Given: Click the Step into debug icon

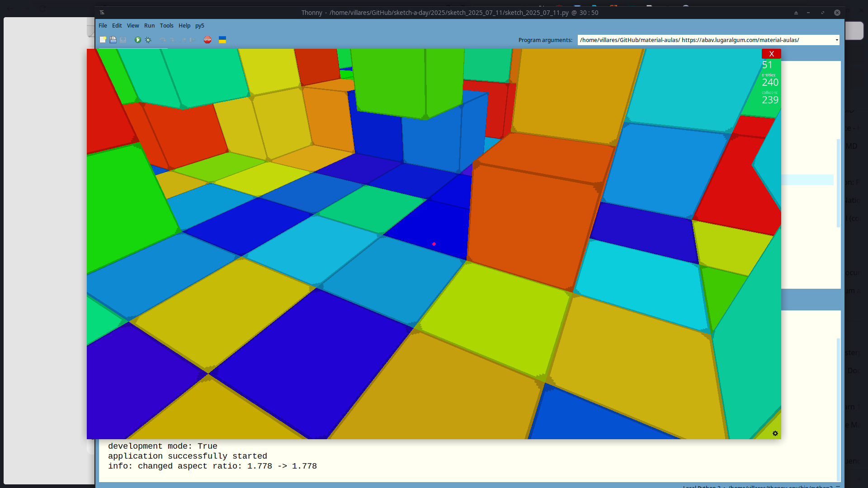Looking at the screenshot, I should click(x=173, y=40).
